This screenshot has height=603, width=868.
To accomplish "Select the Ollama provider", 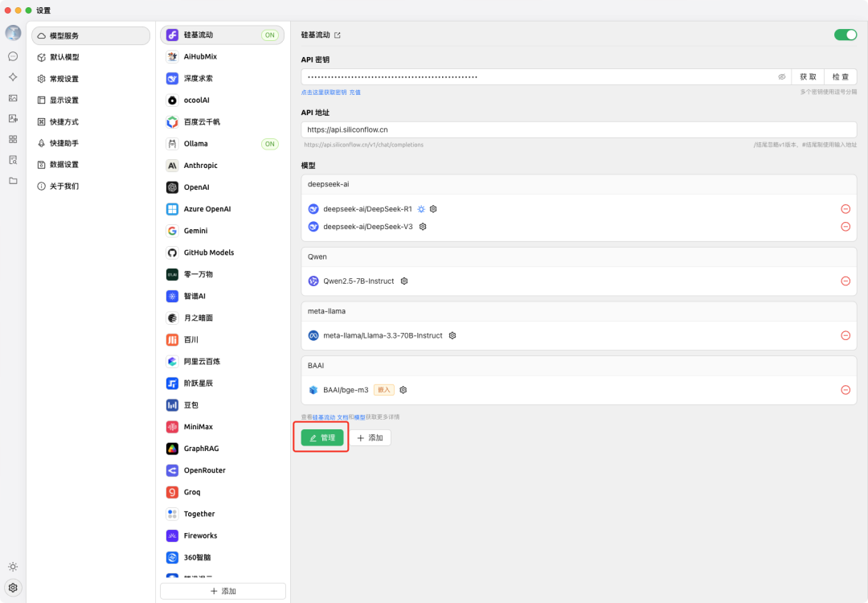I will tap(223, 143).
